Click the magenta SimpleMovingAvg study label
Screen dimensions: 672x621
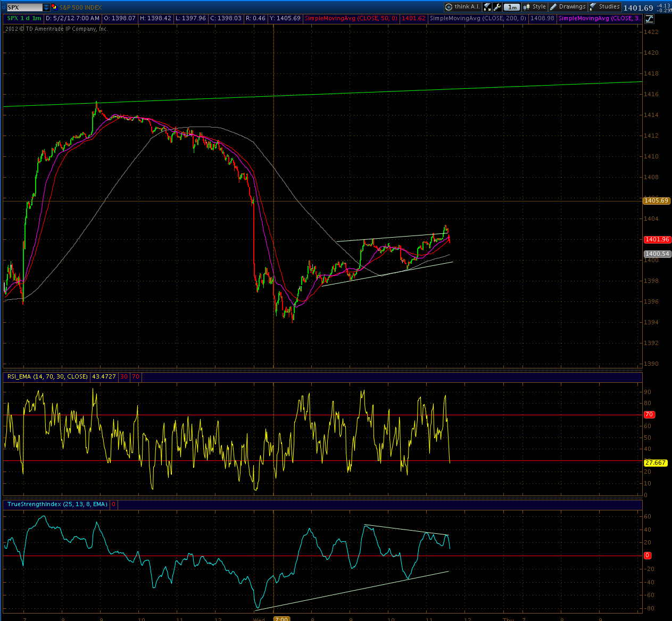pos(599,18)
